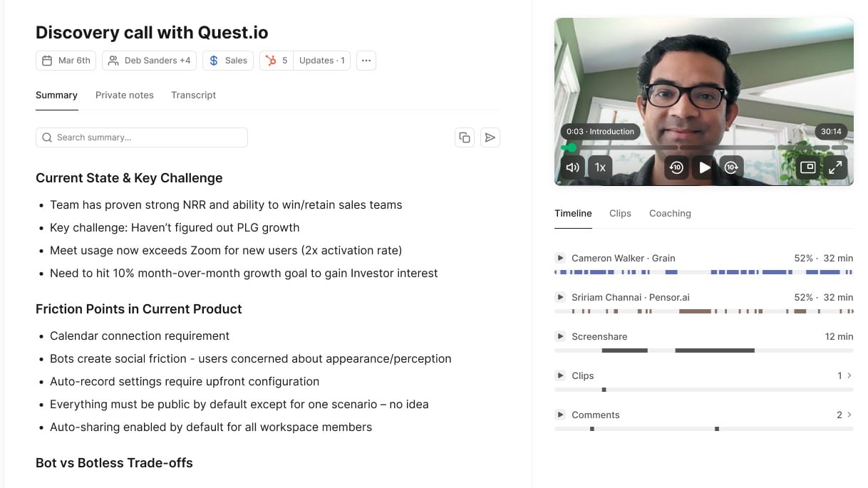The width and height of the screenshot is (868, 488).
Task: Skip forward 10 seconds in video
Action: (731, 167)
